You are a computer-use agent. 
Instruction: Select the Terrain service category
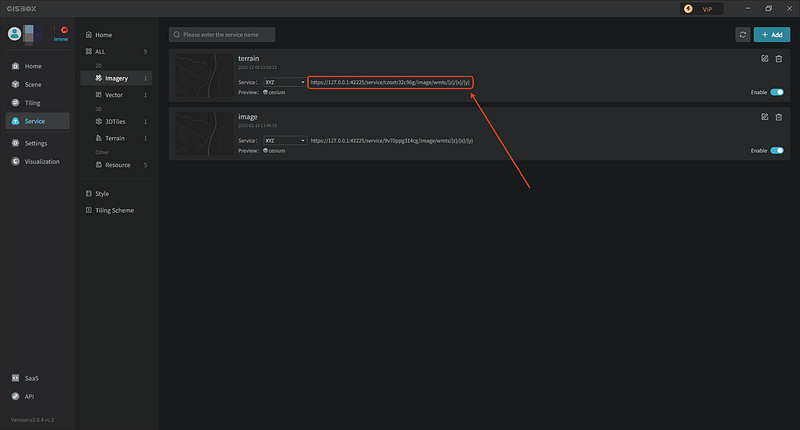(x=116, y=139)
